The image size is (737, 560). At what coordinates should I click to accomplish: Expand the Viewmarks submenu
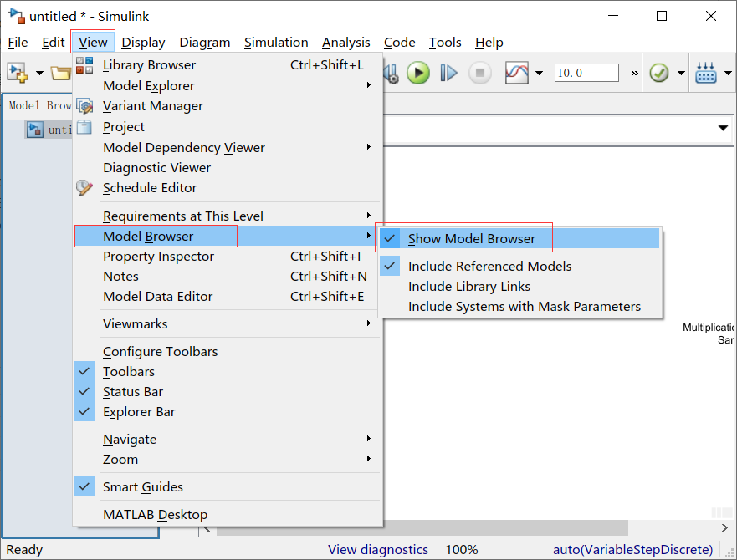(228, 324)
